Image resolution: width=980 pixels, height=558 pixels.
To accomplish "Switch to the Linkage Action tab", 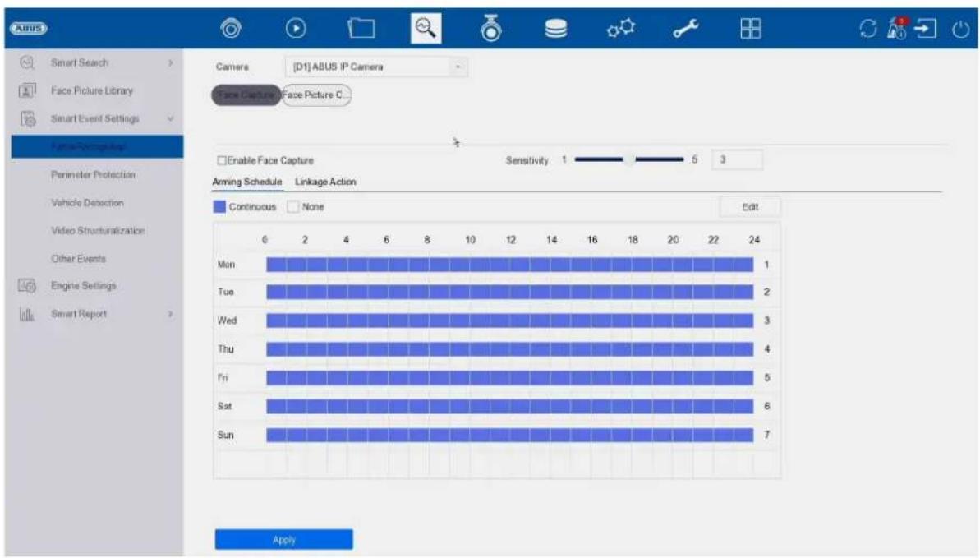I will (x=325, y=182).
